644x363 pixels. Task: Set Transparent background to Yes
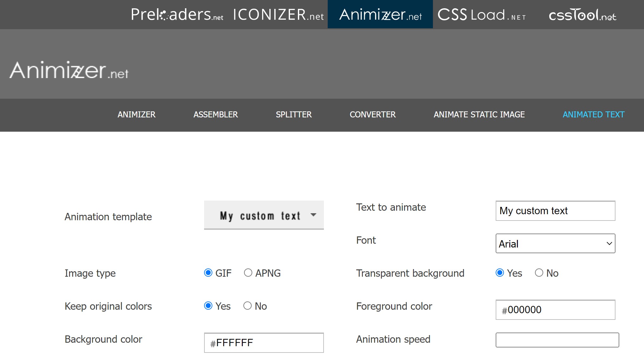pos(500,273)
